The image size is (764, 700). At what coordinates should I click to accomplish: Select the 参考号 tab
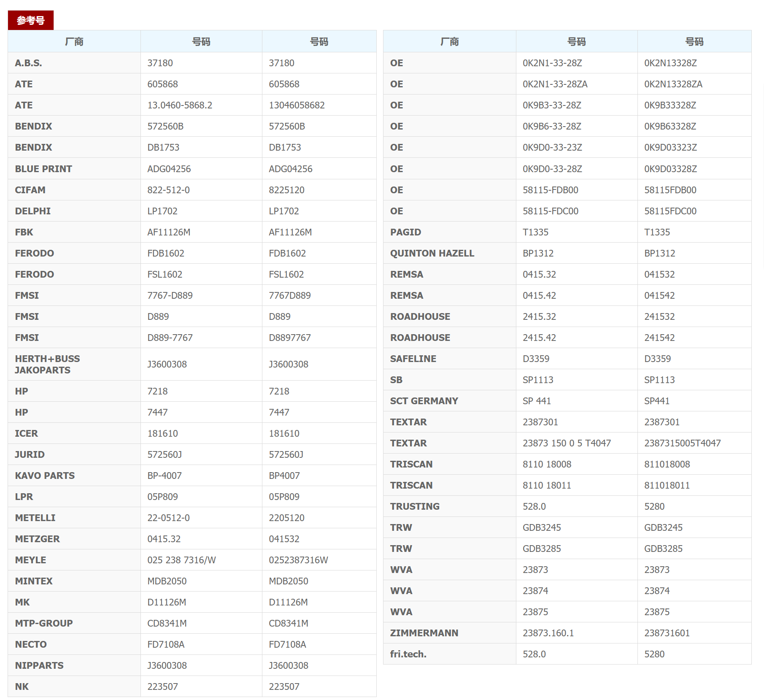(x=31, y=20)
